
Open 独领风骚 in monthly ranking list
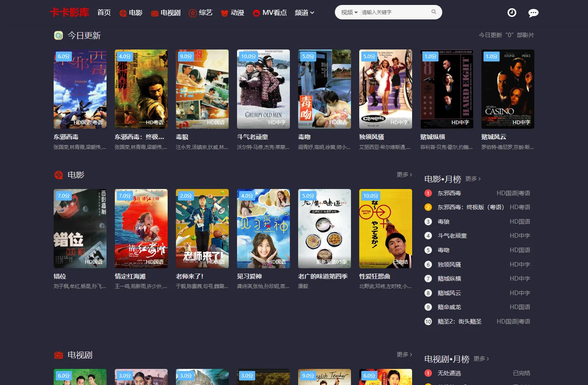pyautogui.click(x=449, y=265)
